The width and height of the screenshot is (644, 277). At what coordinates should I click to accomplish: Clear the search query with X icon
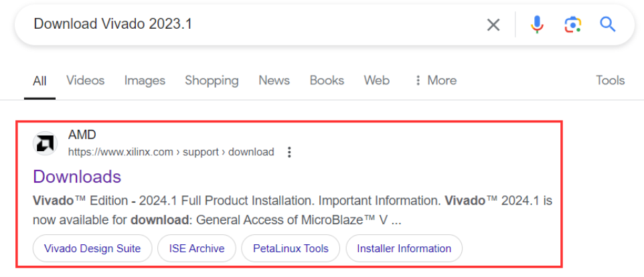coord(493,25)
